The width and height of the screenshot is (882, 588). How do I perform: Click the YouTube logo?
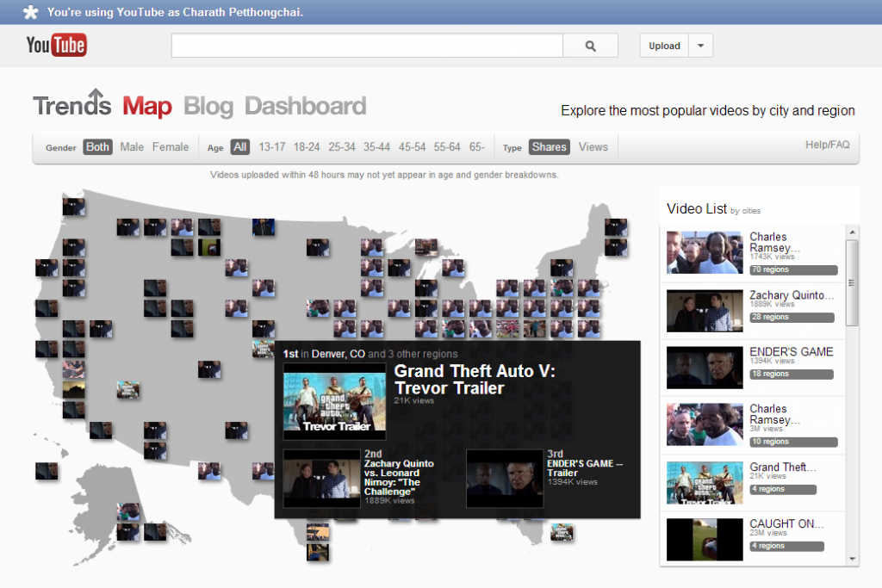pyautogui.click(x=55, y=45)
